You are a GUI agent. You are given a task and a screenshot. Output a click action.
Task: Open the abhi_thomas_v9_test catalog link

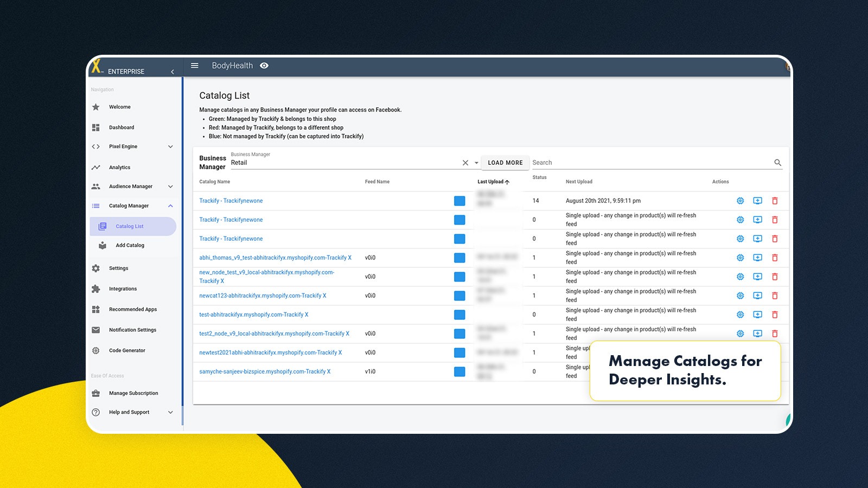pos(275,258)
